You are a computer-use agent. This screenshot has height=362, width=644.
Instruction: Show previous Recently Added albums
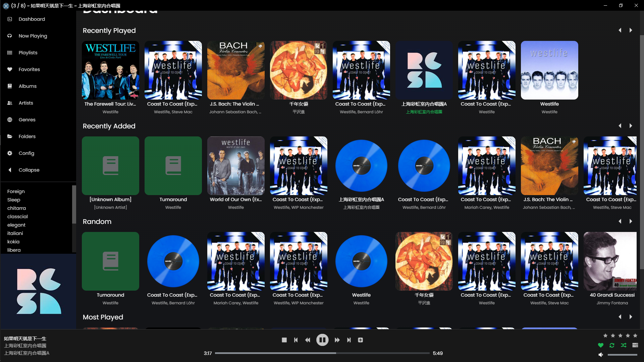click(x=620, y=126)
